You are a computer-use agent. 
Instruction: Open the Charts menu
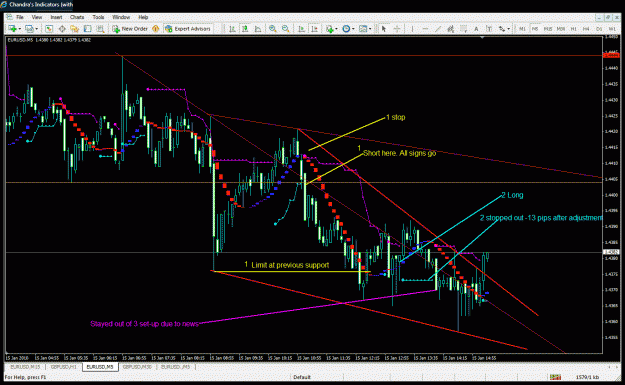coord(77,17)
